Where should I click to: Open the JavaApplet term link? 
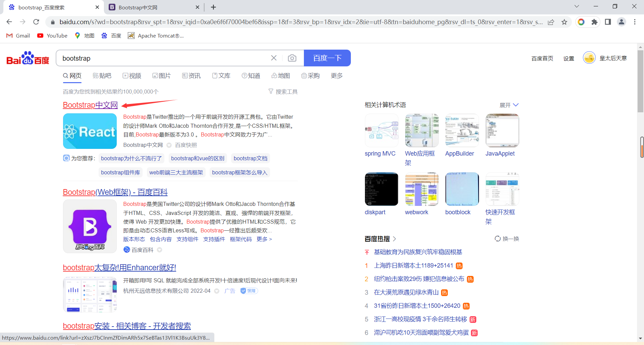tap(500, 154)
